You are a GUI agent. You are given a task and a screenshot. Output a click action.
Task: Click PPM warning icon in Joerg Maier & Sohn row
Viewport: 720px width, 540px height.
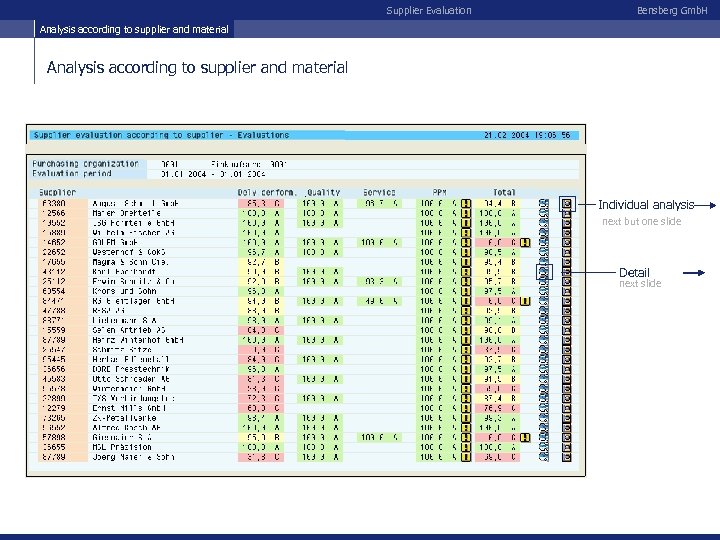[x=466, y=457]
